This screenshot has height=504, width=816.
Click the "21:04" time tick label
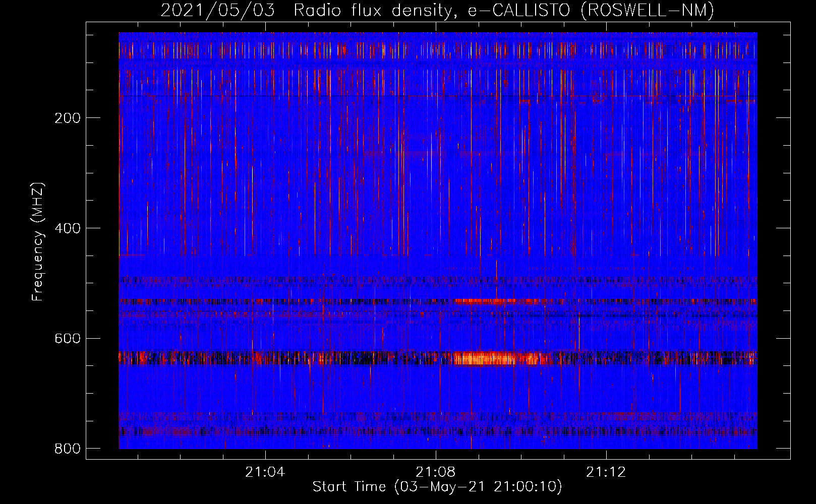(x=265, y=472)
